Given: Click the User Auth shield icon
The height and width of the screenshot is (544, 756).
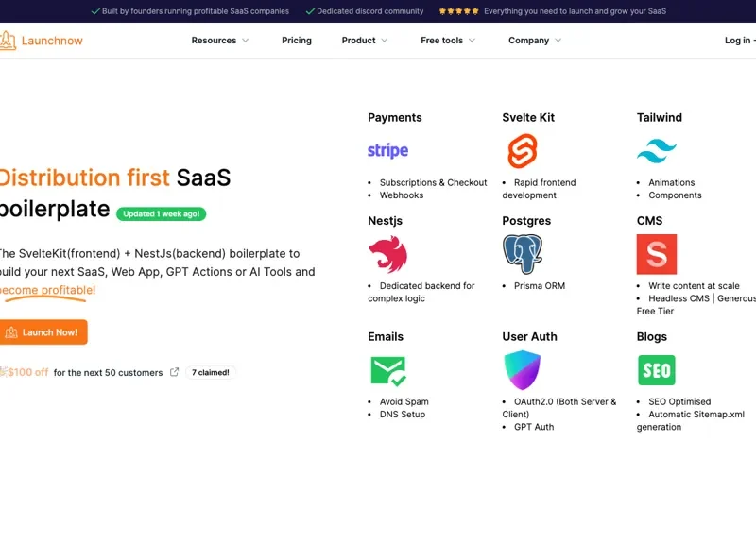Looking at the screenshot, I should (523, 369).
